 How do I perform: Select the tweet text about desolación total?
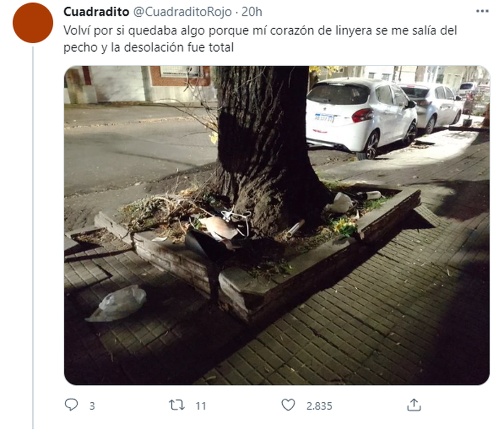260,39
